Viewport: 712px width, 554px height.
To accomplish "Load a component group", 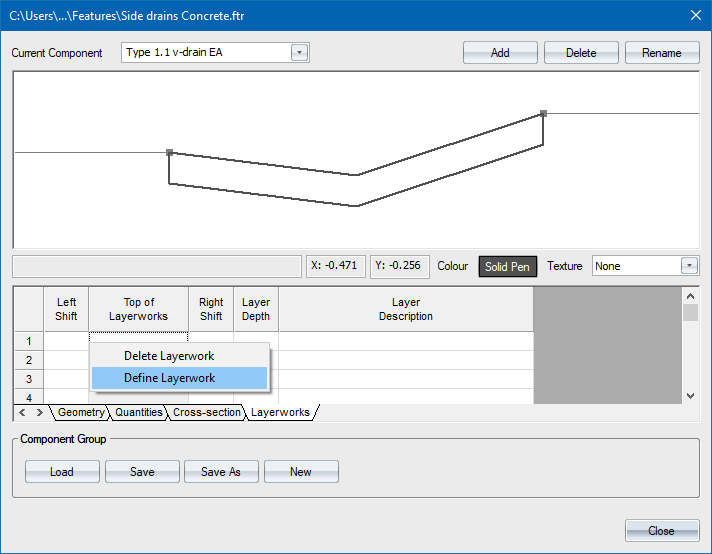I will [62, 472].
